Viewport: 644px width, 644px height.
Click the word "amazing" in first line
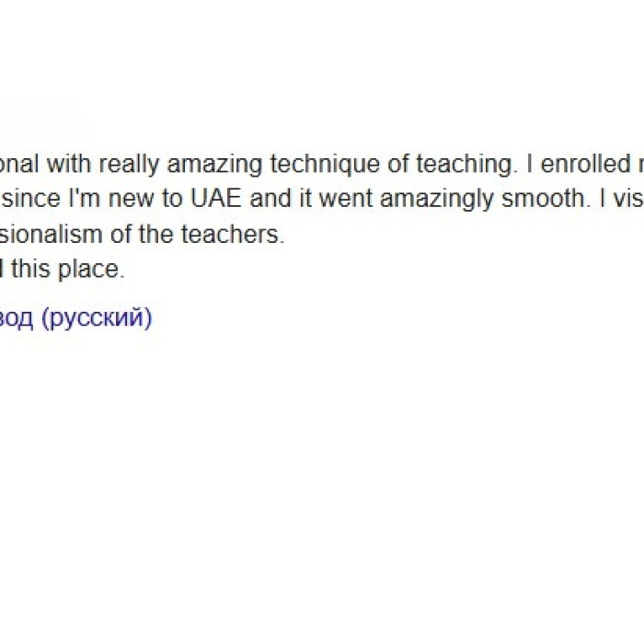pos(214,165)
